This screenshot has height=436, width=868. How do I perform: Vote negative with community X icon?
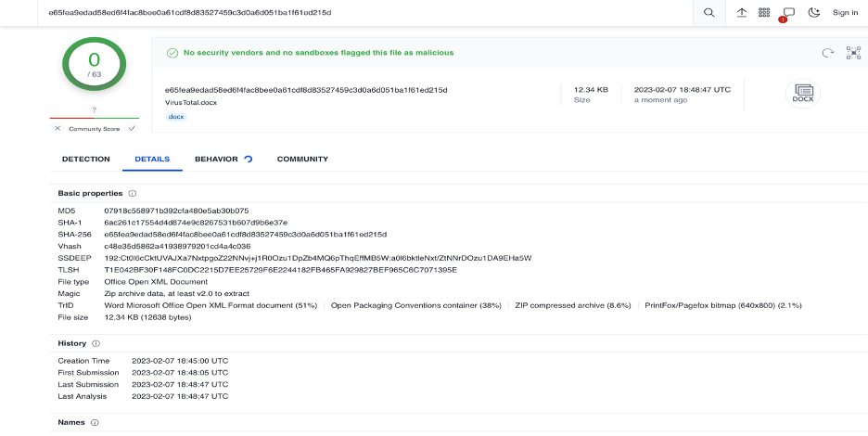57,129
